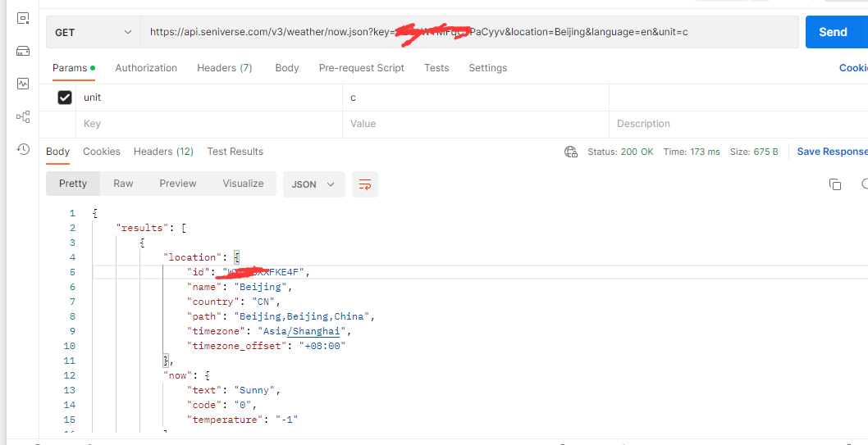Open the Headers (7) request tab
Image resolution: width=868 pixels, height=445 pixels.
click(x=225, y=68)
